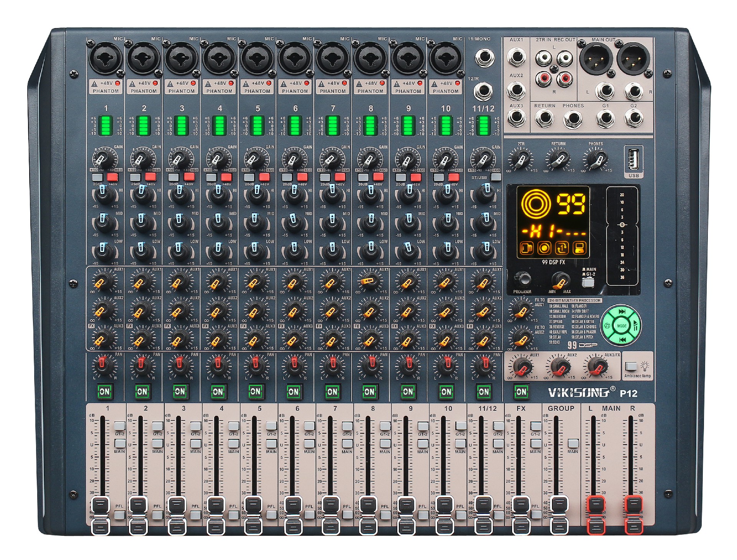
Task: Select the right MAIN OUT XLR connector
Action: 633,58
